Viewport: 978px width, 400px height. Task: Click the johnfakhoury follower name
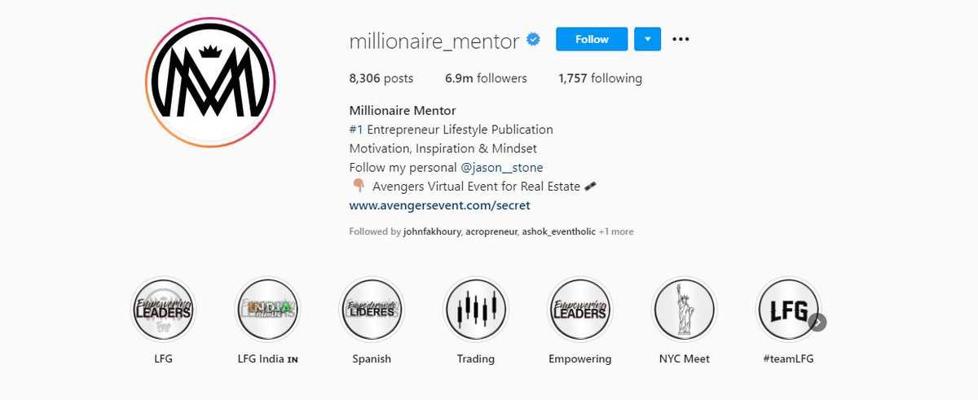pos(432,232)
